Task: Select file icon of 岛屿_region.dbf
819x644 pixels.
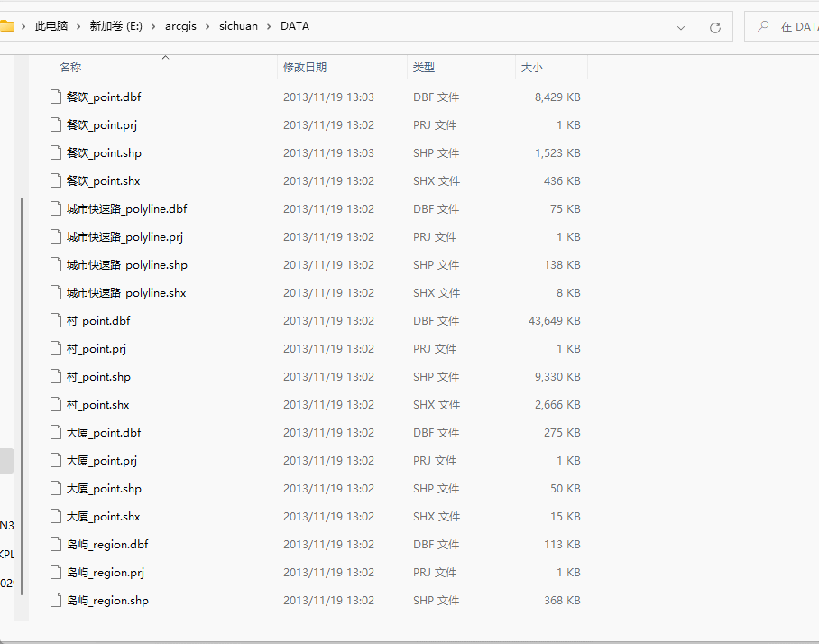Action: point(56,544)
